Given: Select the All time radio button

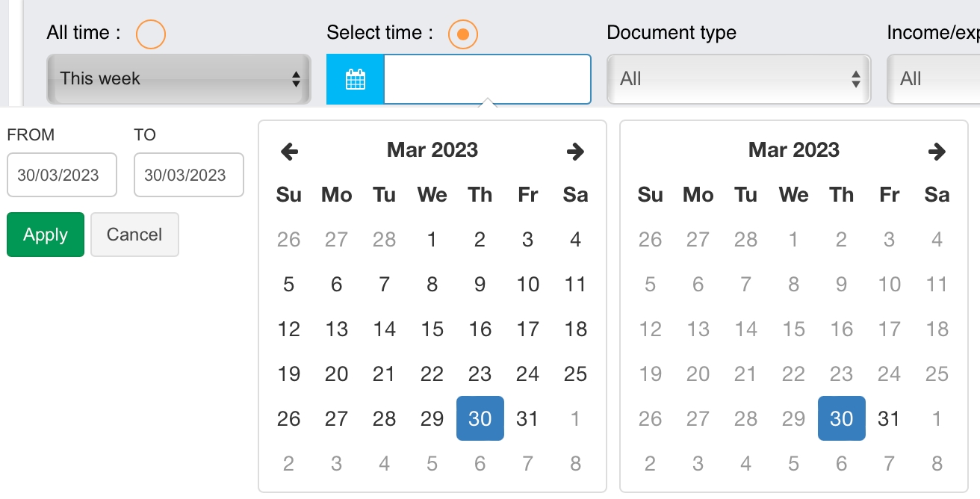Looking at the screenshot, I should 151,34.
